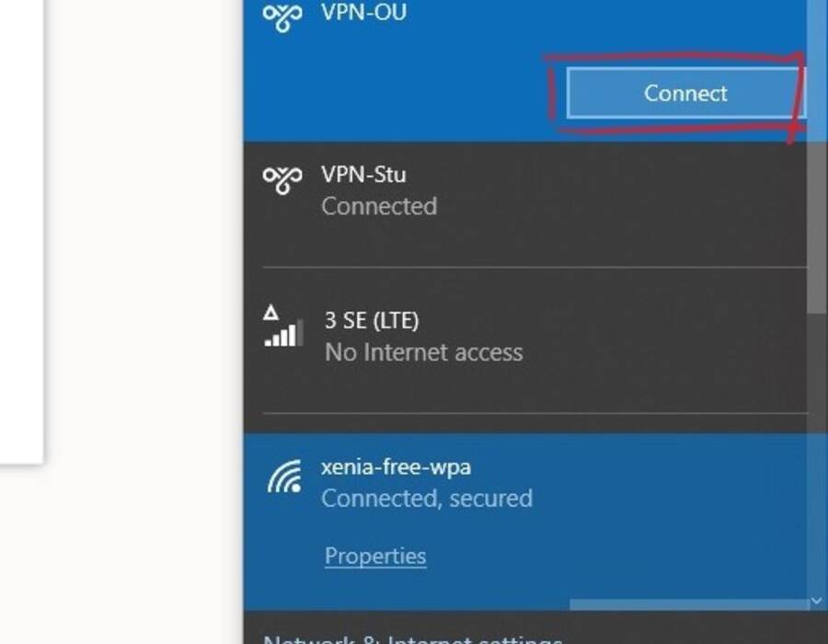Open Network & Internet settings
The image size is (828, 644).
(412, 639)
